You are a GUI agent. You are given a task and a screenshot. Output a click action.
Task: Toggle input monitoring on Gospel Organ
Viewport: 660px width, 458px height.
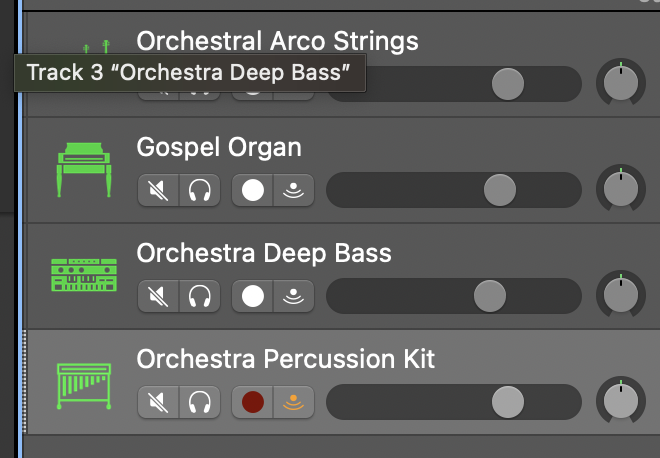[x=295, y=190]
